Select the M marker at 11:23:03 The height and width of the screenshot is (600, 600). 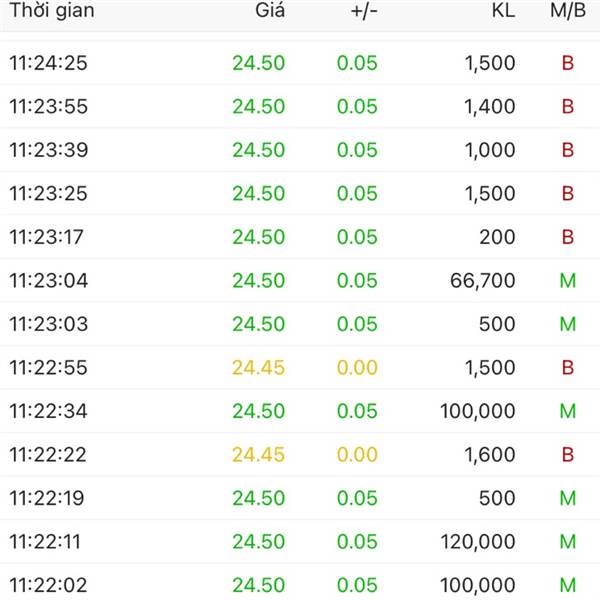tap(568, 324)
